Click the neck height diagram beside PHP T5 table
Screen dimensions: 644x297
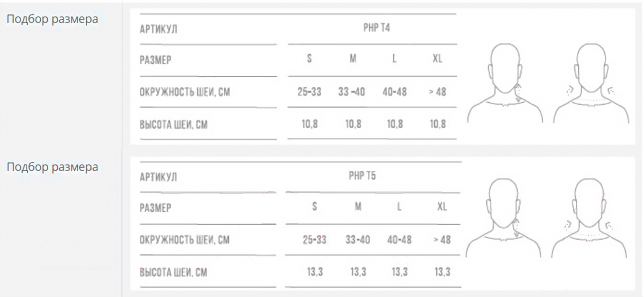[x=503, y=218]
